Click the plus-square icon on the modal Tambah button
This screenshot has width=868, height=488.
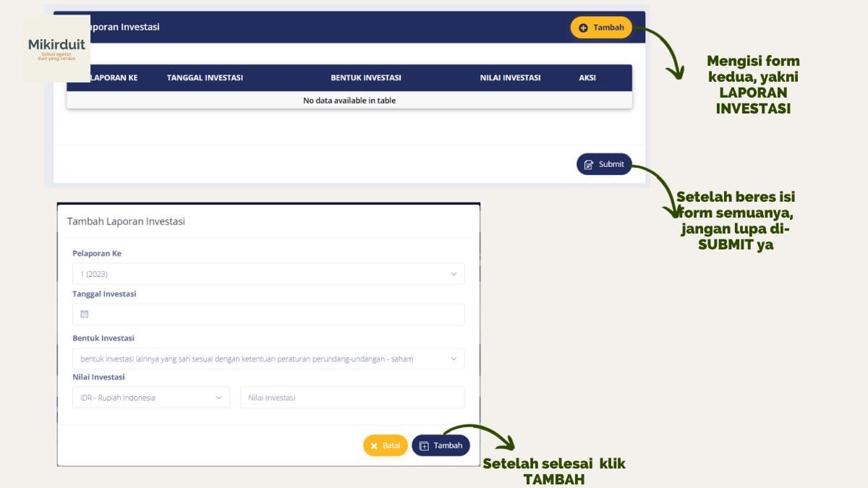tap(425, 445)
